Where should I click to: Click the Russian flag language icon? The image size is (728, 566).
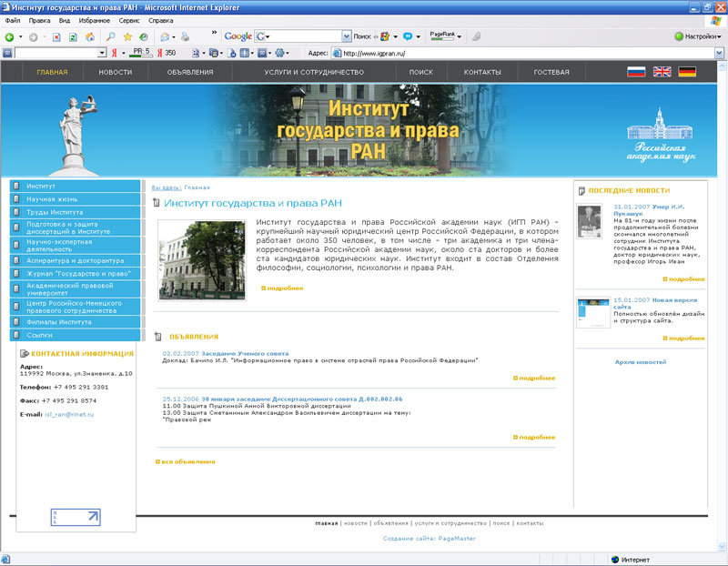(x=636, y=72)
